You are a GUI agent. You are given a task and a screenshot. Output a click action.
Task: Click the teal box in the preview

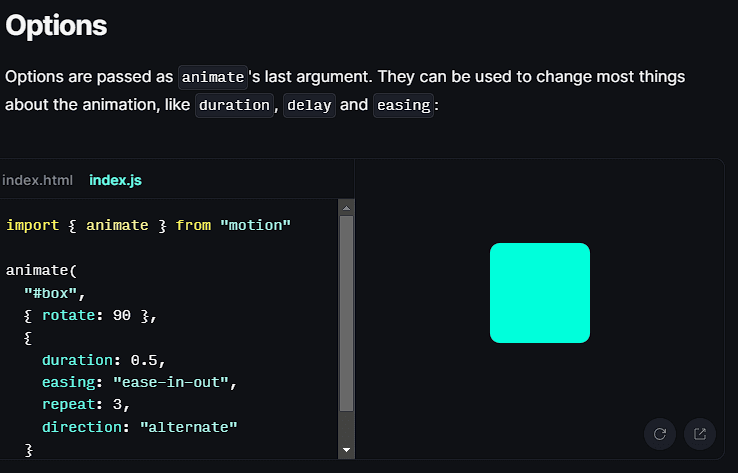(x=539, y=293)
